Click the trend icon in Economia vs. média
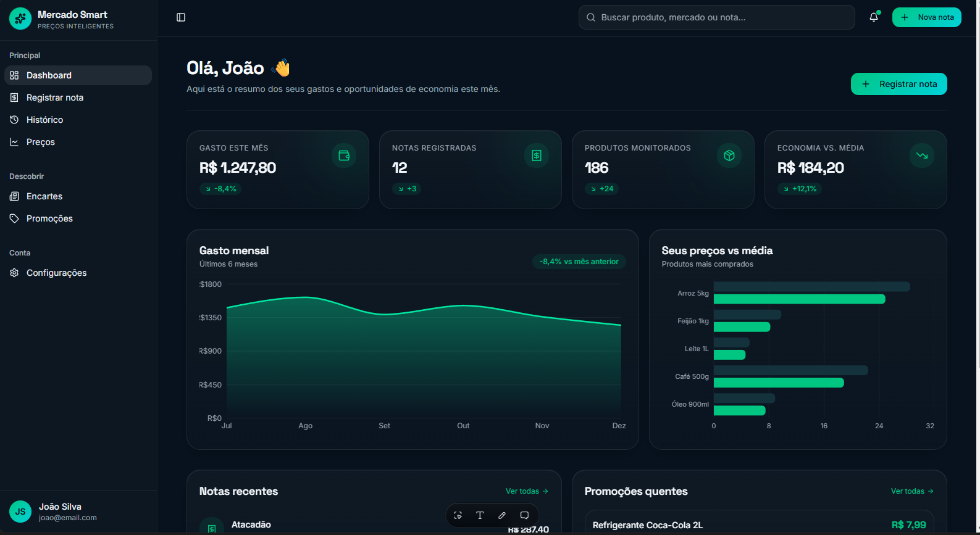Image resolution: width=980 pixels, height=535 pixels. (x=922, y=156)
